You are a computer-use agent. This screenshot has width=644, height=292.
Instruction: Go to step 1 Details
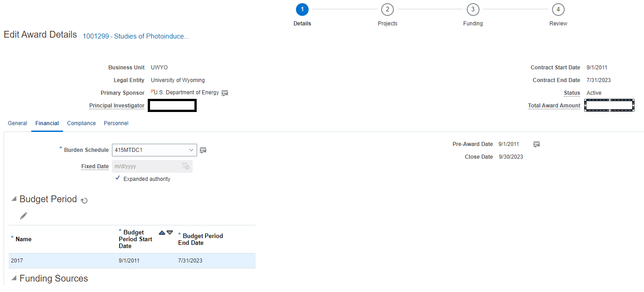click(302, 10)
